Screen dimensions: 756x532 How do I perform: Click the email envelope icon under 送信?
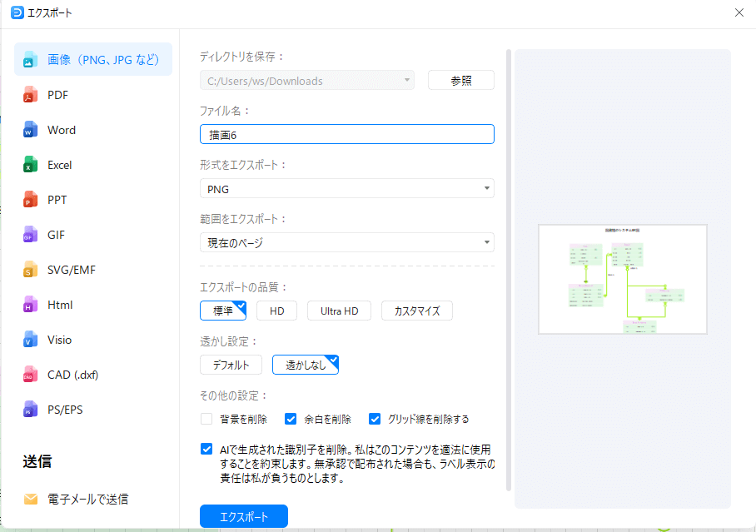[x=31, y=500]
